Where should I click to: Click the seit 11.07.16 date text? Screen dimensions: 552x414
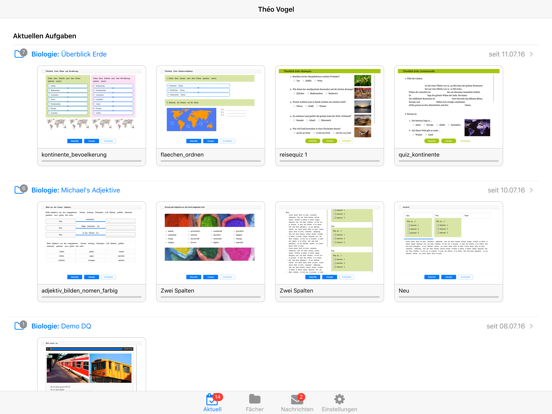(x=507, y=54)
